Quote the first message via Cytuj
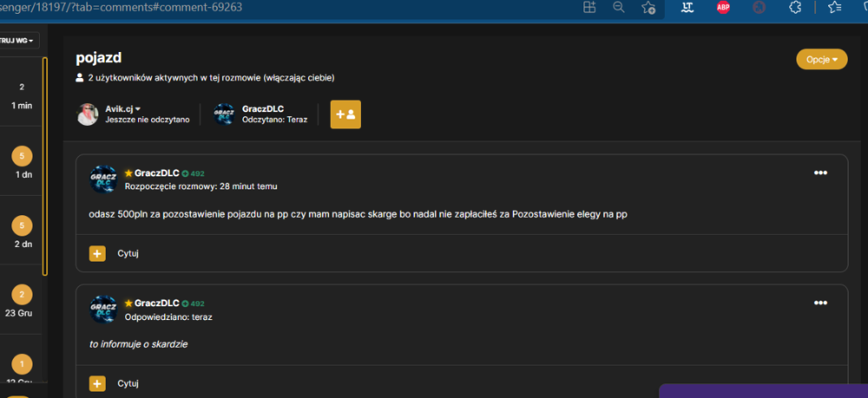Viewport: 868px width, 398px height. (128, 254)
